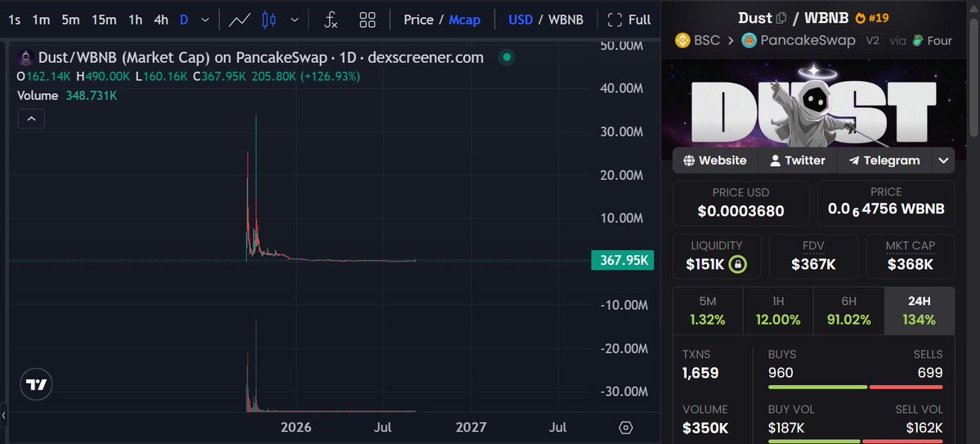Click the BUYS 960 green bar

tap(817, 387)
